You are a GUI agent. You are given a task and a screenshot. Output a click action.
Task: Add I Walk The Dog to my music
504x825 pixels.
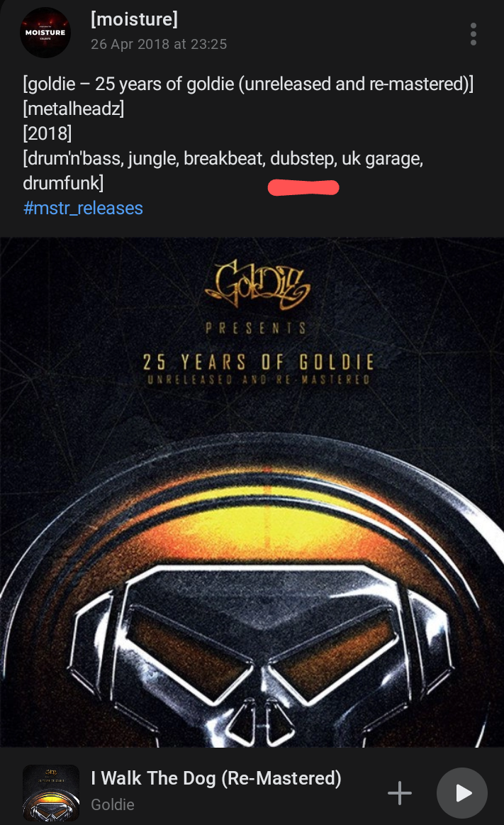pos(399,792)
